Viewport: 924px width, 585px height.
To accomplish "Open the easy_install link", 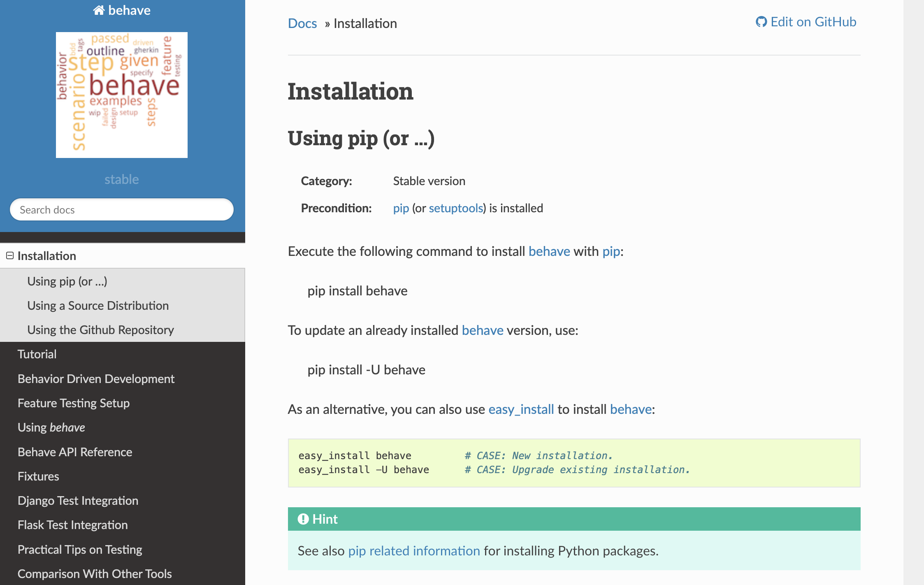I will click(521, 409).
